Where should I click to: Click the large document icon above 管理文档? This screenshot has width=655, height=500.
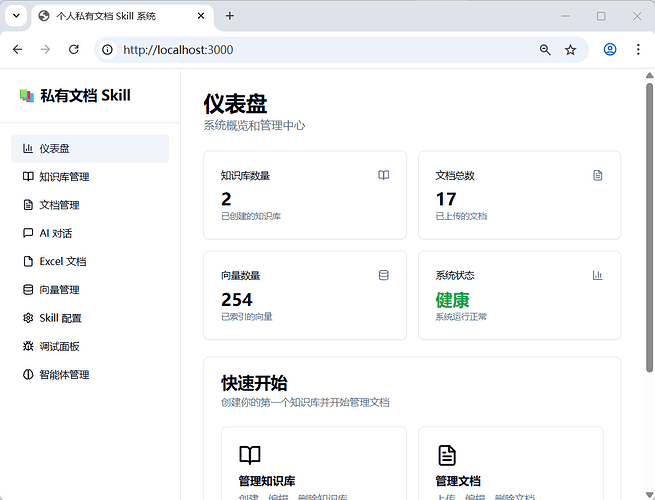point(447,455)
